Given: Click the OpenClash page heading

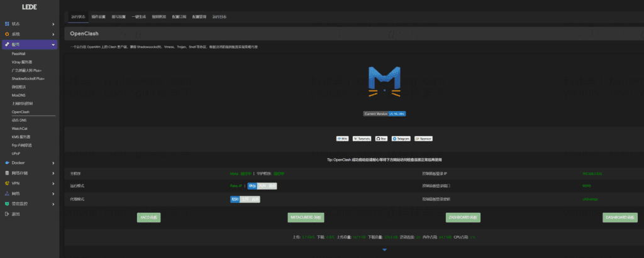Looking at the screenshot, I should pos(84,34).
